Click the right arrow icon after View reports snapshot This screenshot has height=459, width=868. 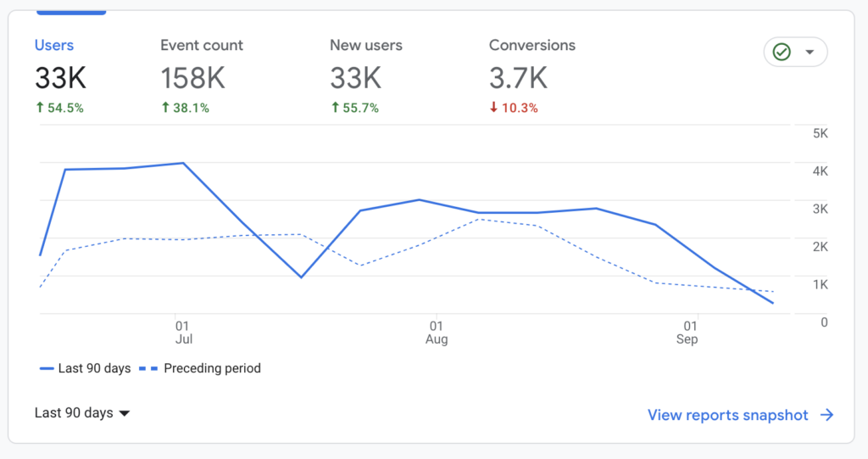pos(826,415)
